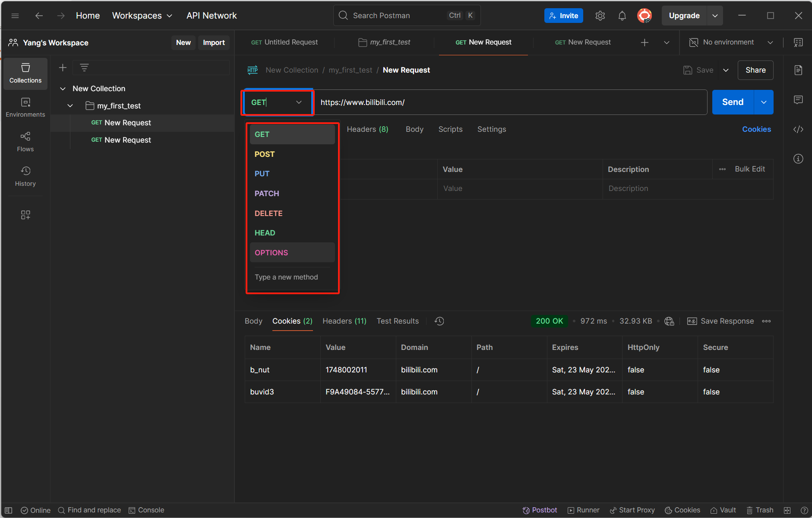Screen dimensions: 812x518
Task: Collapse the New Collection tree node
Action: [x=63, y=89]
